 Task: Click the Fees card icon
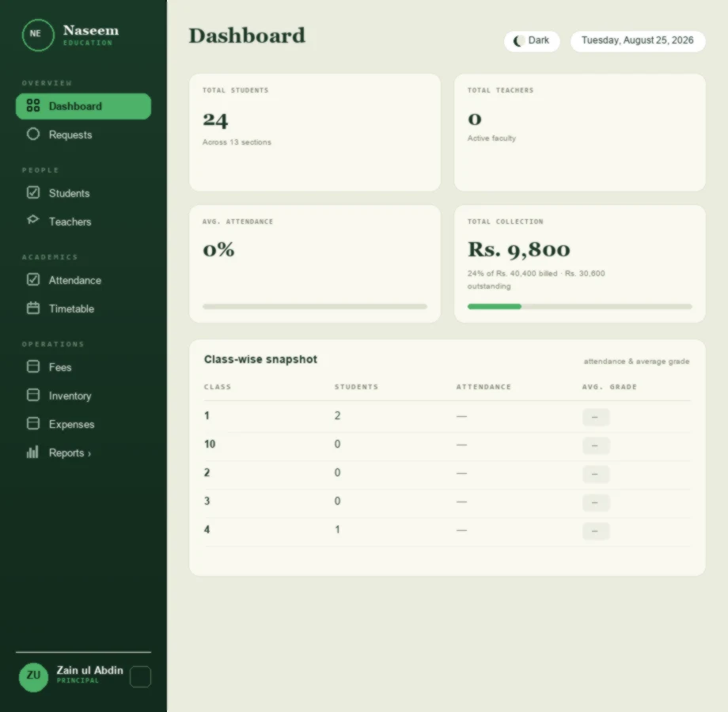pyautogui.click(x=33, y=366)
